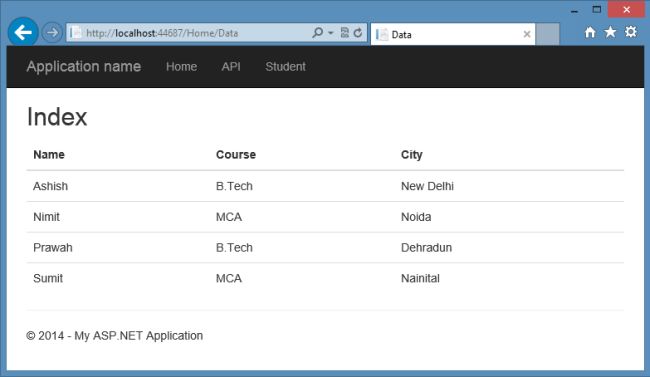The image size is (650, 377).
Task: Click the Noida city cell
Action: click(x=416, y=217)
